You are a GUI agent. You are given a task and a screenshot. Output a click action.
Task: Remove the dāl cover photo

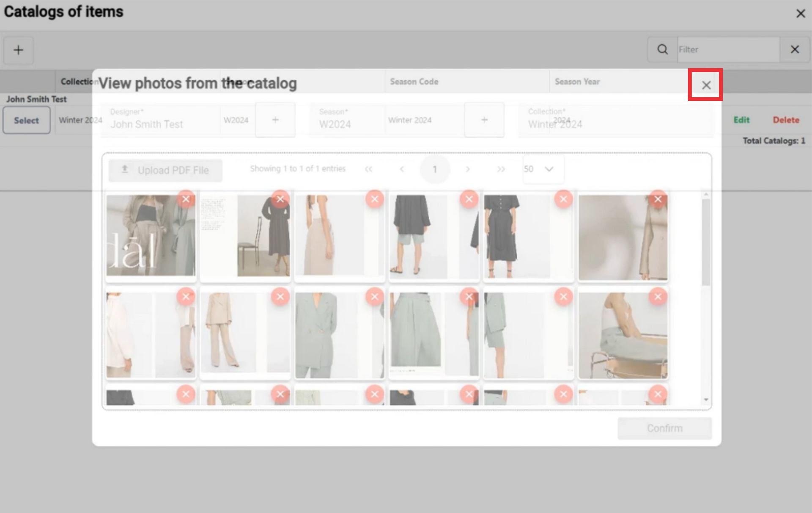186,199
